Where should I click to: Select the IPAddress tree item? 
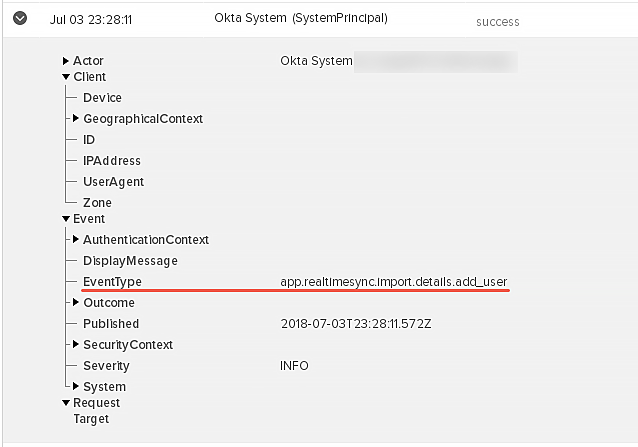point(112,161)
